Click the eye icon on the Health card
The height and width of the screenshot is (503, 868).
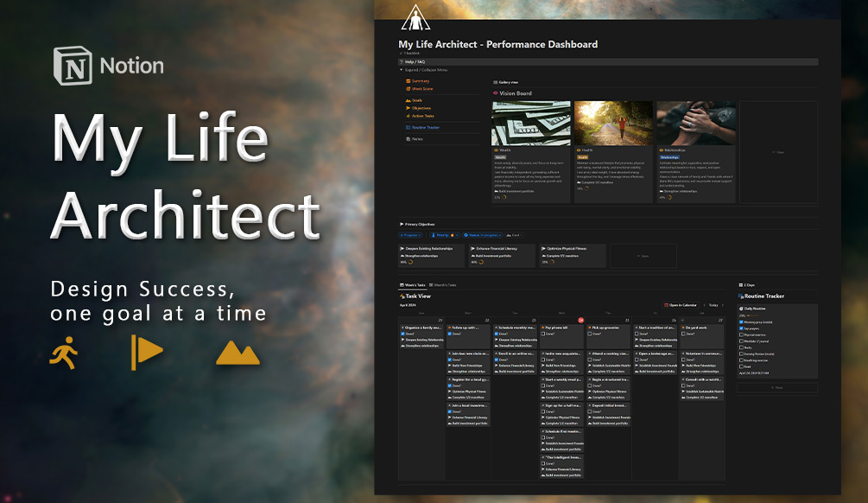(579, 150)
